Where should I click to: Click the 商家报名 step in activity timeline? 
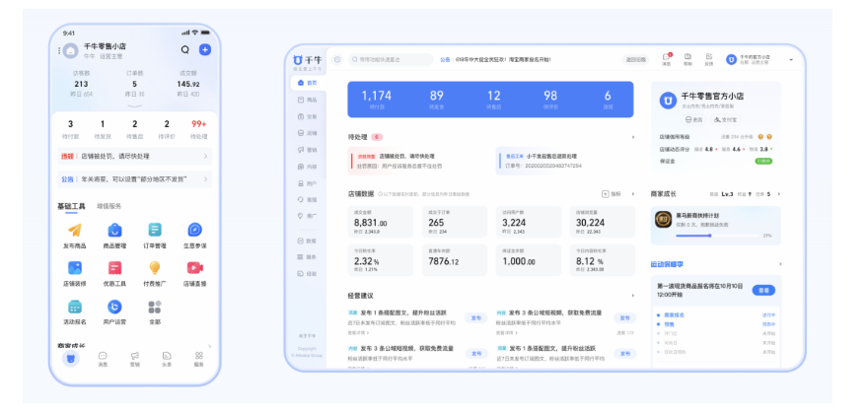coord(673,315)
